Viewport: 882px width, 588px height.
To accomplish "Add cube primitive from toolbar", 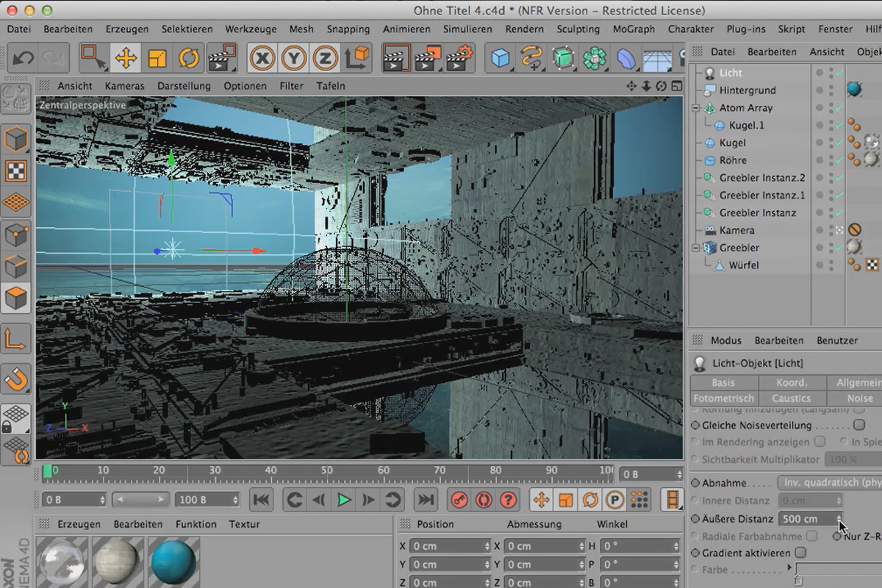I will (x=501, y=58).
